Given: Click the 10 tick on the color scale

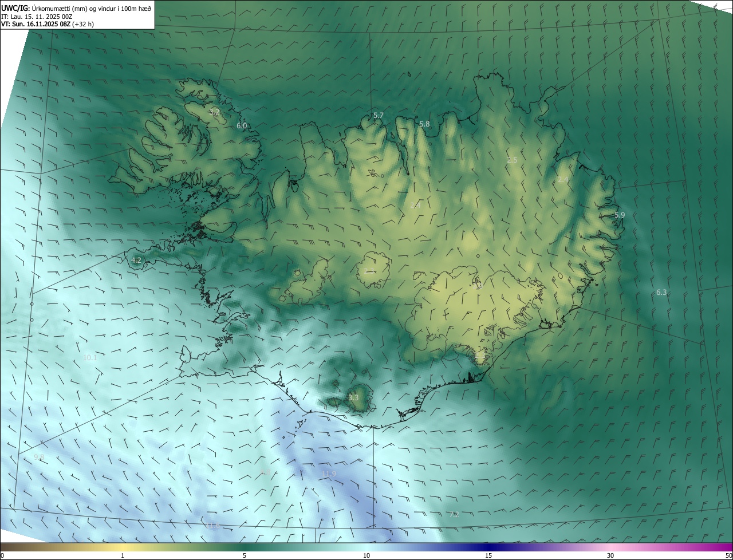Looking at the screenshot, I should (366, 555).
